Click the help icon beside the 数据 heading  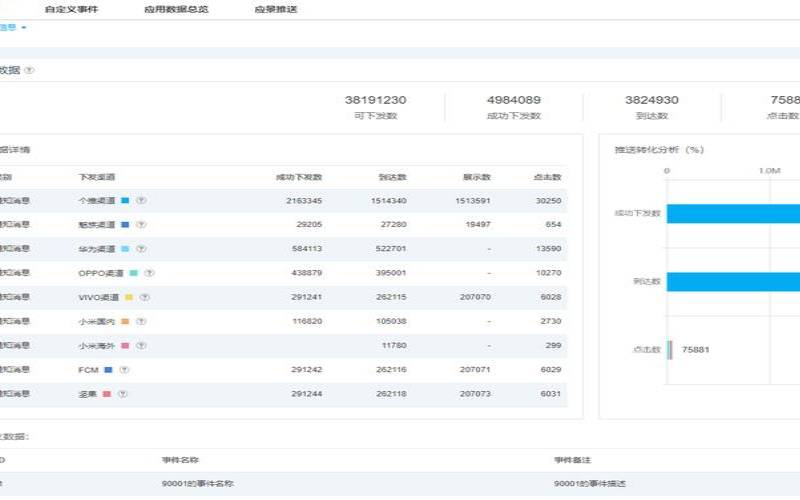pos(30,70)
